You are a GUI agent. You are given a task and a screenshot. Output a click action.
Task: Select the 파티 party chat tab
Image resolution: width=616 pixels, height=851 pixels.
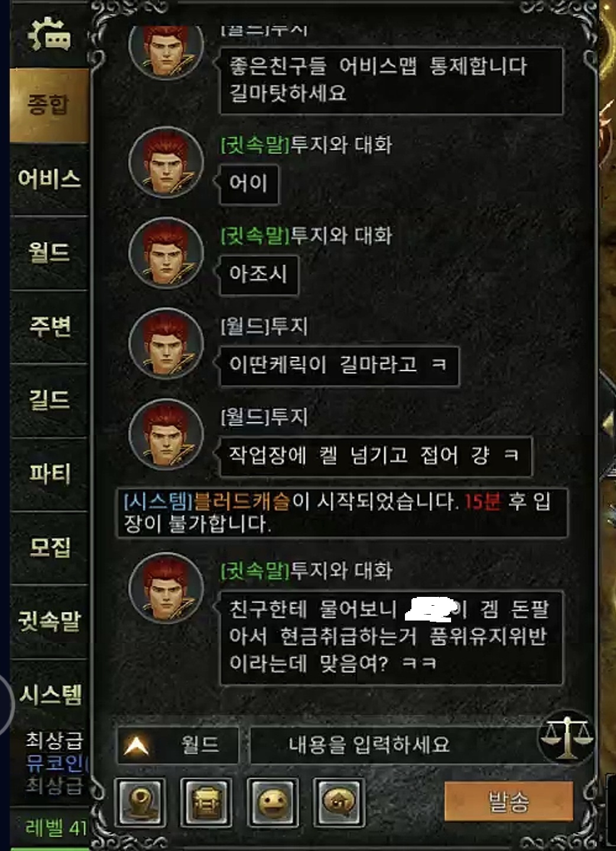coord(49,474)
